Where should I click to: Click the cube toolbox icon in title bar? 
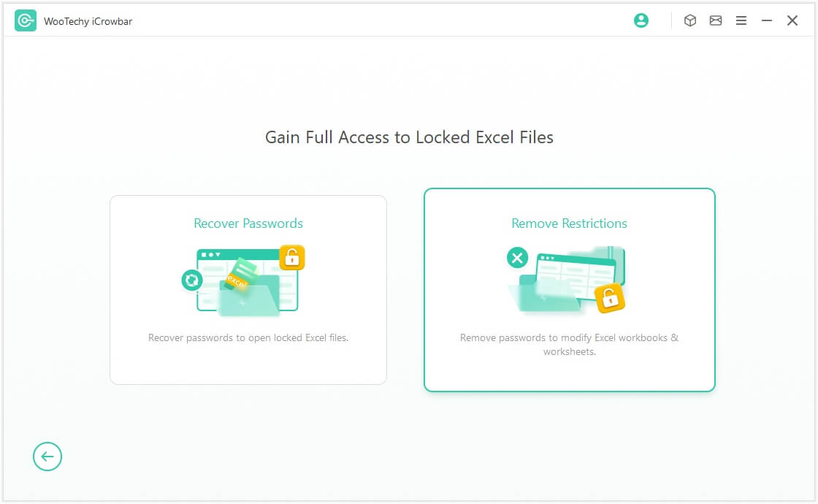click(x=689, y=20)
